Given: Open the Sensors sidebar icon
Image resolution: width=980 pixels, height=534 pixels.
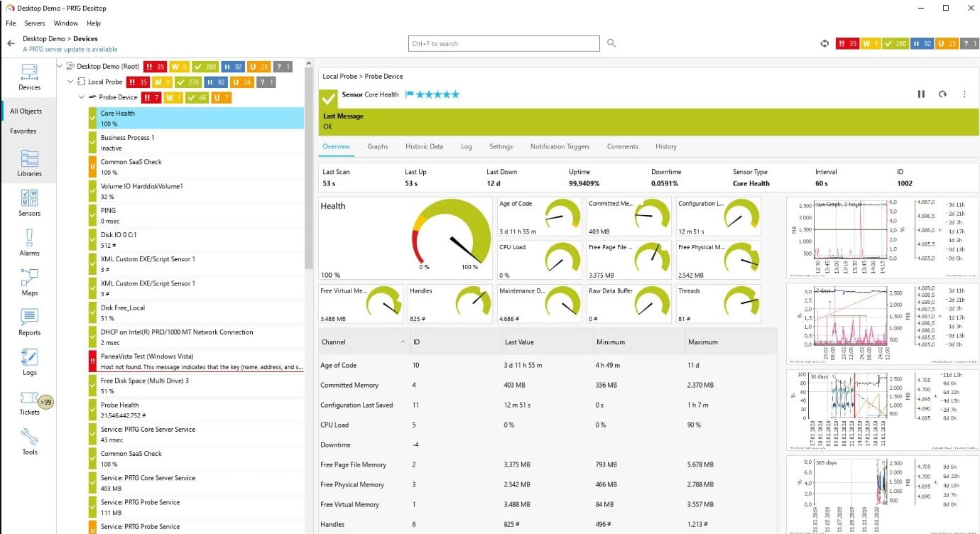Looking at the screenshot, I should 29,202.
